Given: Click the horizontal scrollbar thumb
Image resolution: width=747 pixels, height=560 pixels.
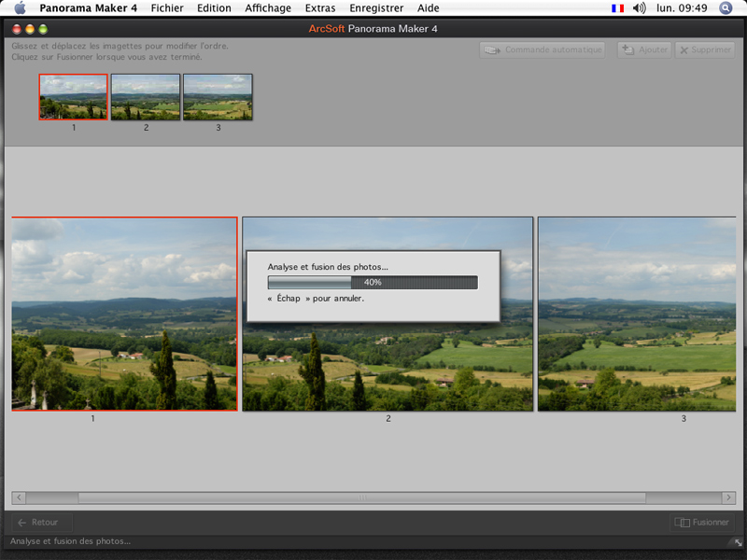Looking at the screenshot, I should tap(362, 497).
